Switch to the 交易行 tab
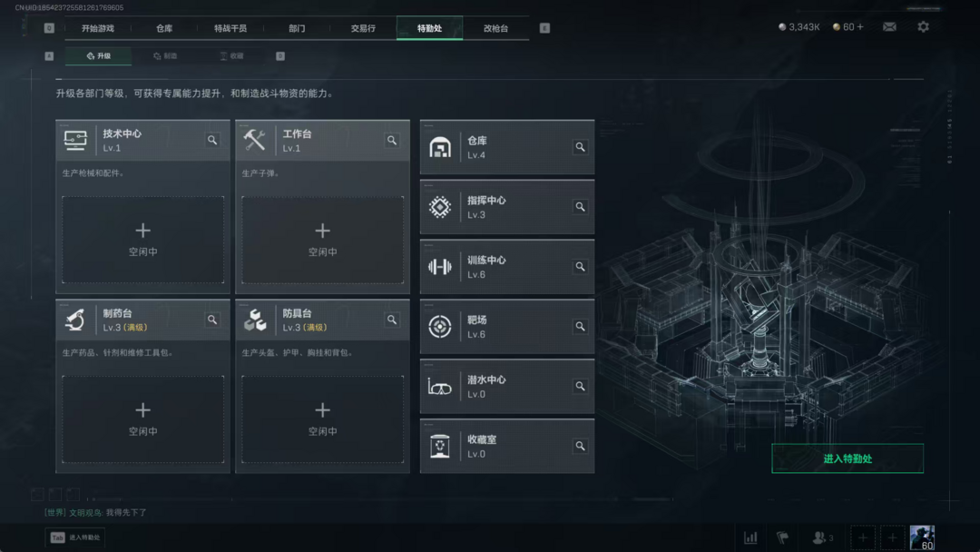 coord(363,28)
